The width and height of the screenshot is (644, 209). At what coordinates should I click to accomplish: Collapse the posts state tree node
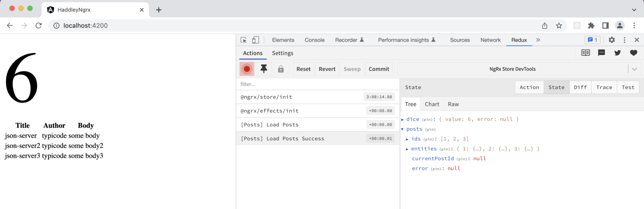402,129
